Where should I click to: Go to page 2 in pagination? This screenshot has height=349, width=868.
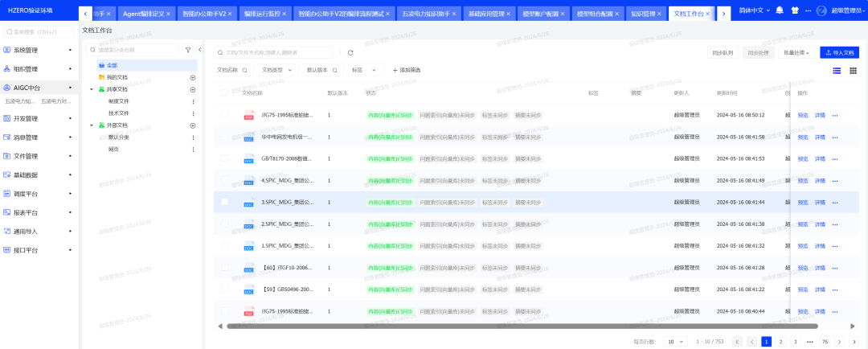pos(780,342)
